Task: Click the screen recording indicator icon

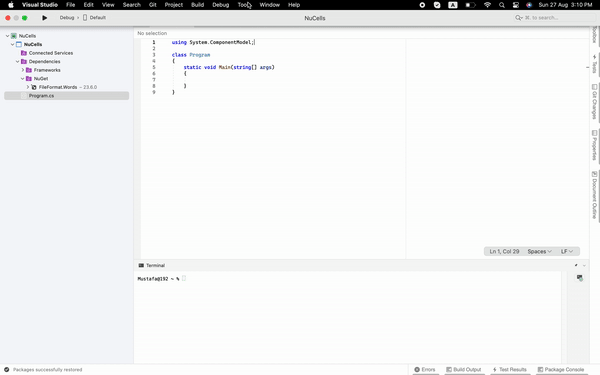Action: tap(422, 5)
